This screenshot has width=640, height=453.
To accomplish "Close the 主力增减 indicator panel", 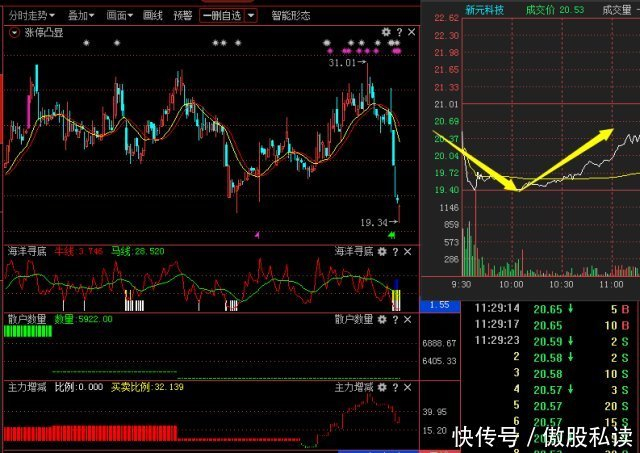I will 407,387.
